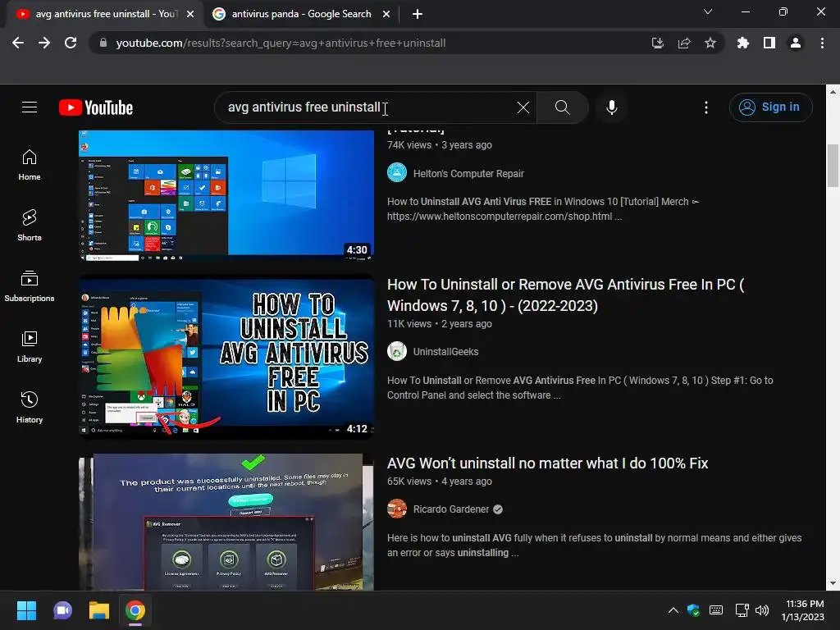Click the Chrome taskbar icon
Viewport: 840px width, 630px height.
[135, 610]
